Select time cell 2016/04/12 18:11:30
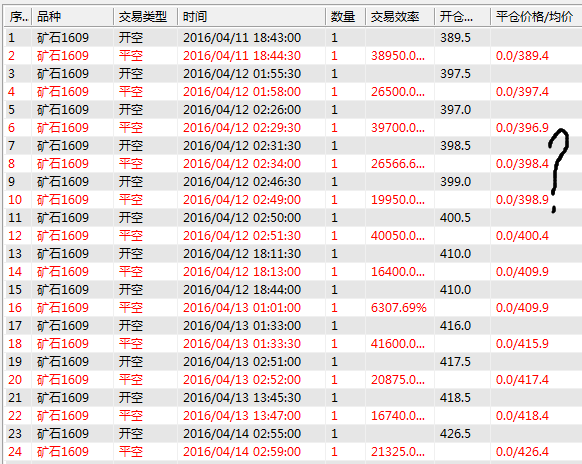The width and height of the screenshot is (582, 464). pyautogui.click(x=242, y=254)
